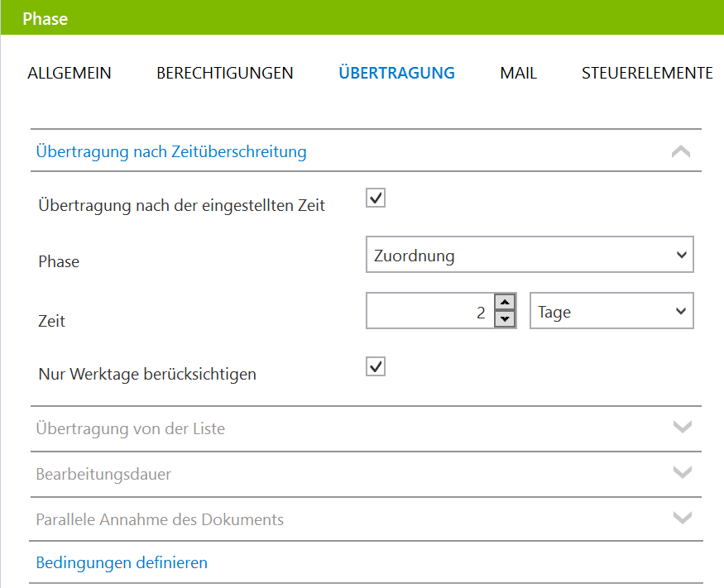Expand the Bearbeitungsdauer chevron arrow
724x588 pixels.
[682, 472]
